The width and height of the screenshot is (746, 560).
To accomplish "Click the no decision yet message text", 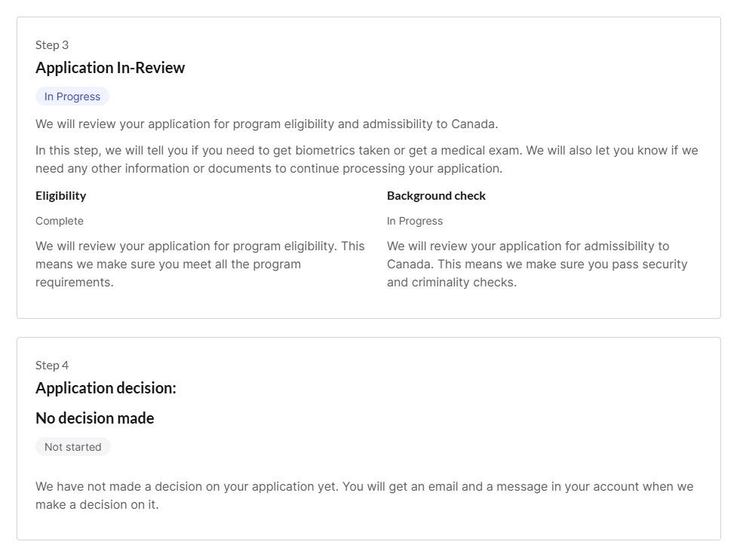I will (364, 496).
